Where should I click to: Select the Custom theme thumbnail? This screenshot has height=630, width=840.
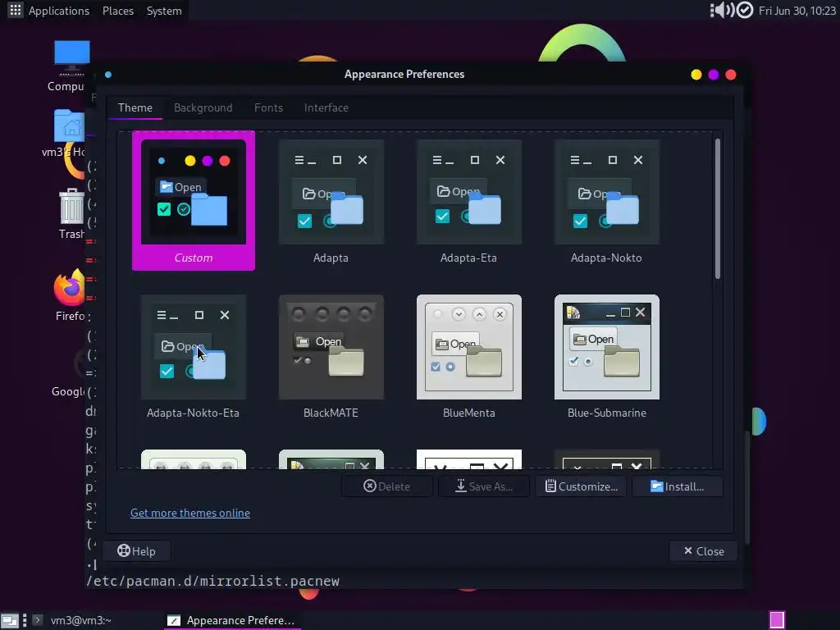(x=194, y=200)
